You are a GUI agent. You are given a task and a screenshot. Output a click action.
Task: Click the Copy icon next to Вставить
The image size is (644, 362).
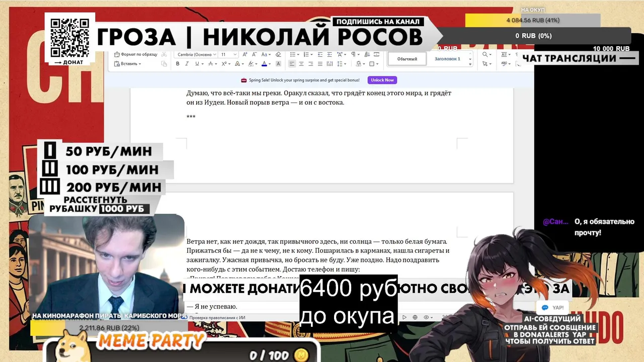pyautogui.click(x=164, y=64)
